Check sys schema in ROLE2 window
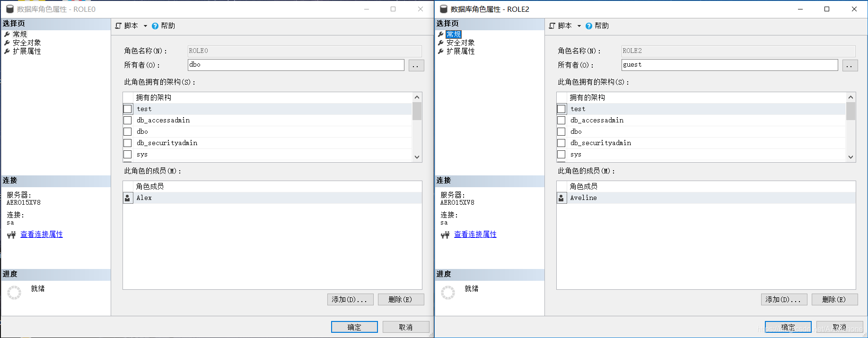This screenshot has height=338, width=868. [x=561, y=155]
